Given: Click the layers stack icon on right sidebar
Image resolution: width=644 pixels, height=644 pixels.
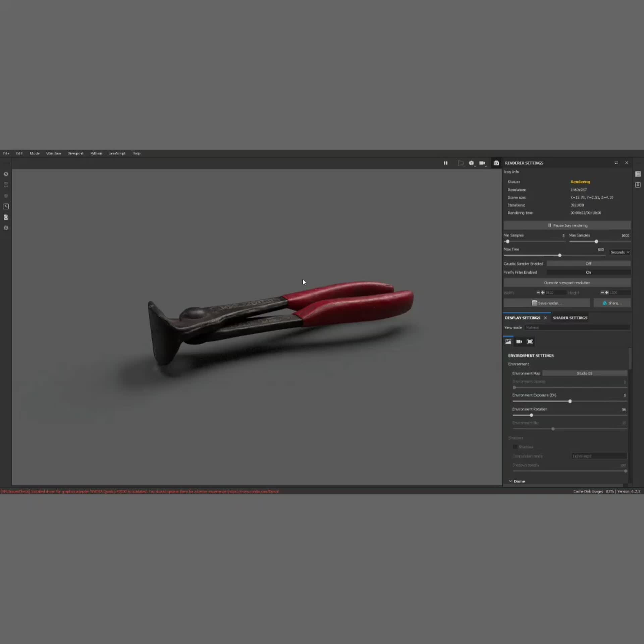Looking at the screenshot, I should (638, 174).
